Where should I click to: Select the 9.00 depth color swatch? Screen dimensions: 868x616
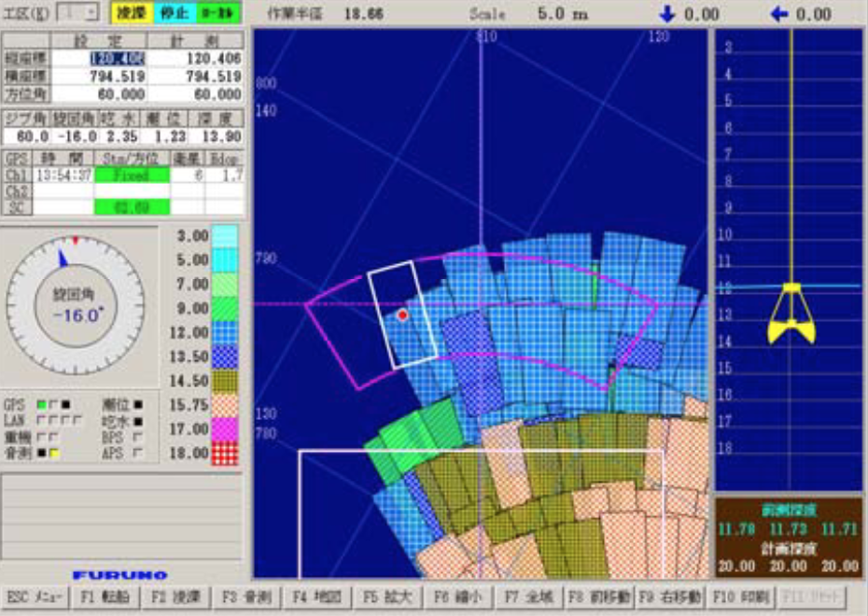(225, 309)
